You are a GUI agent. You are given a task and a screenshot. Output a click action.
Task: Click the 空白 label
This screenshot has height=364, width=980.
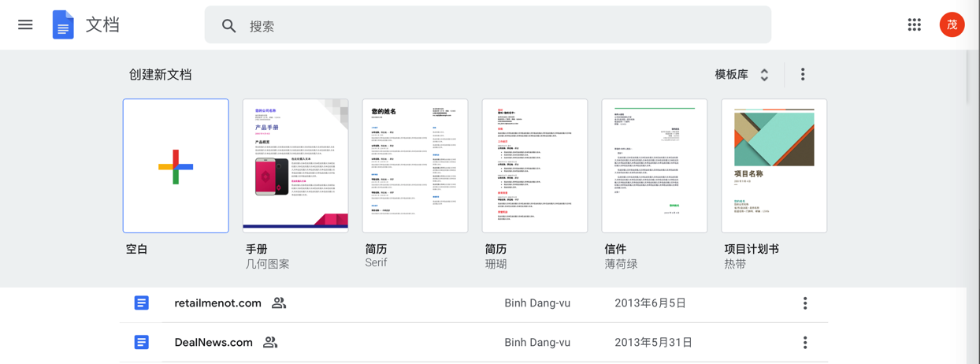coord(137,249)
